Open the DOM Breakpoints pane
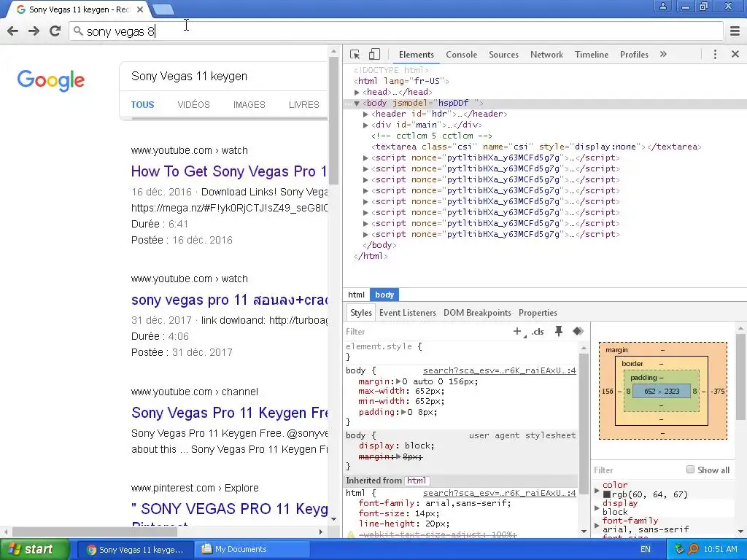Image resolution: width=747 pixels, height=560 pixels. (x=477, y=313)
